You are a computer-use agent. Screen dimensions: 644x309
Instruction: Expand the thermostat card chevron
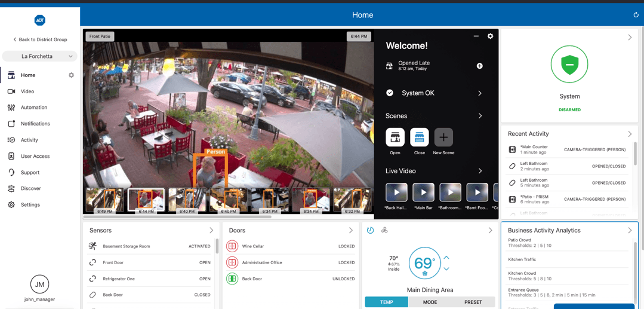(x=491, y=231)
